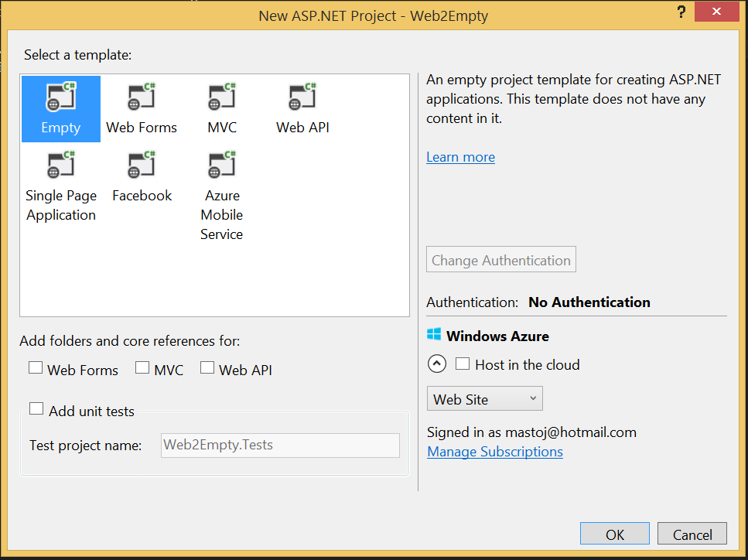Enable the Web Forms references checkbox
The width and height of the screenshot is (748, 560).
(36, 367)
